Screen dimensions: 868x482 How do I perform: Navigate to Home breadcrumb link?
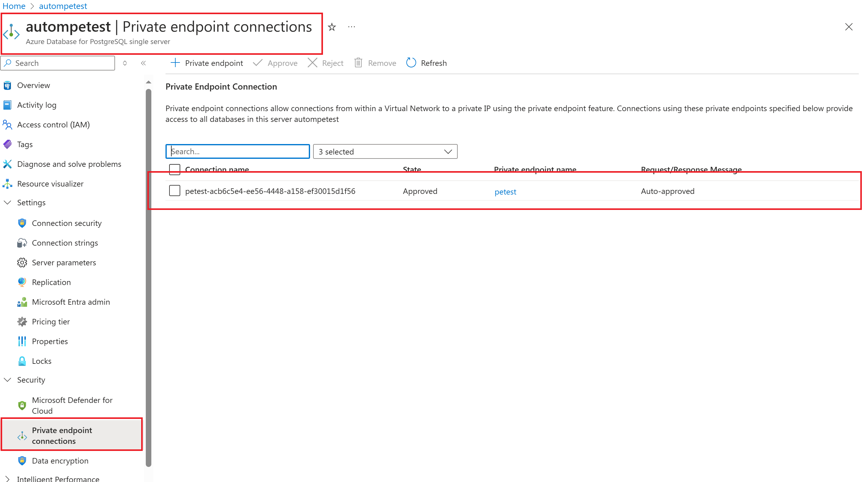(x=14, y=6)
